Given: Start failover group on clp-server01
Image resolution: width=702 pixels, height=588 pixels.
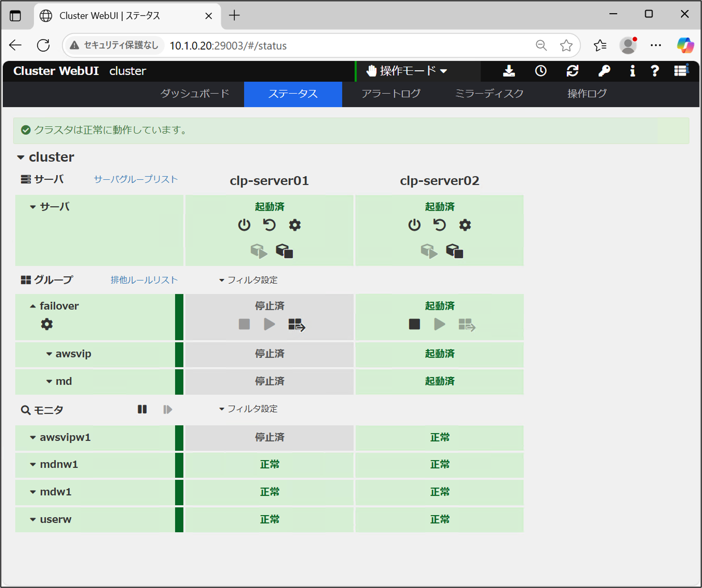Looking at the screenshot, I should (x=269, y=324).
